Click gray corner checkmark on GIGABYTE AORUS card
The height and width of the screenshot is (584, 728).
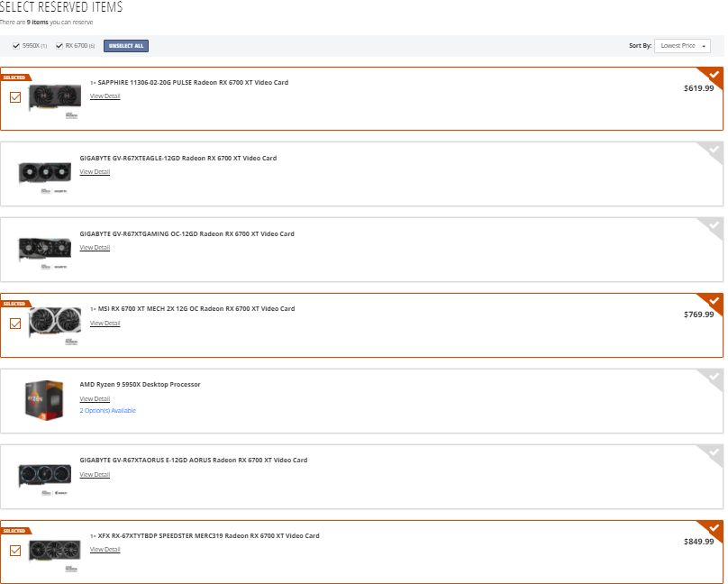point(714,452)
